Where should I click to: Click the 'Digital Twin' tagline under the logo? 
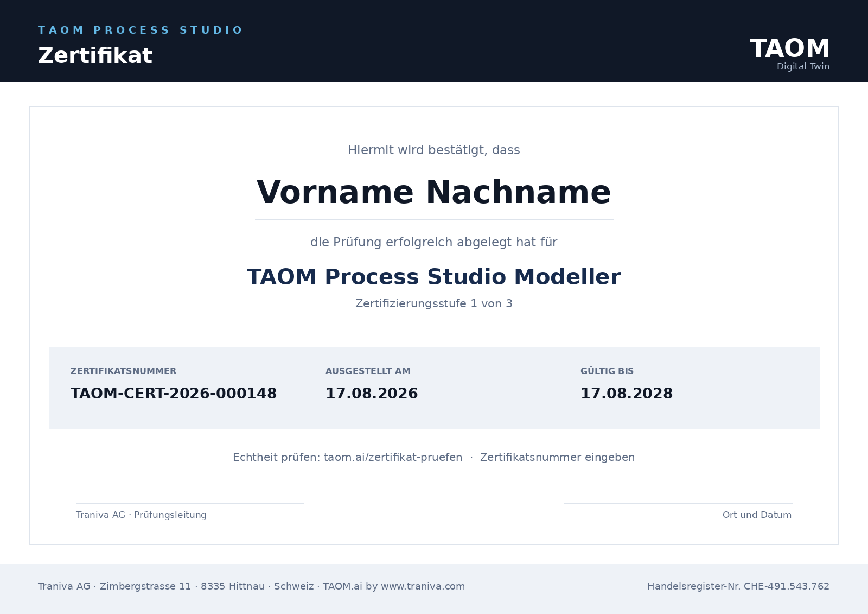pos(803,66)
